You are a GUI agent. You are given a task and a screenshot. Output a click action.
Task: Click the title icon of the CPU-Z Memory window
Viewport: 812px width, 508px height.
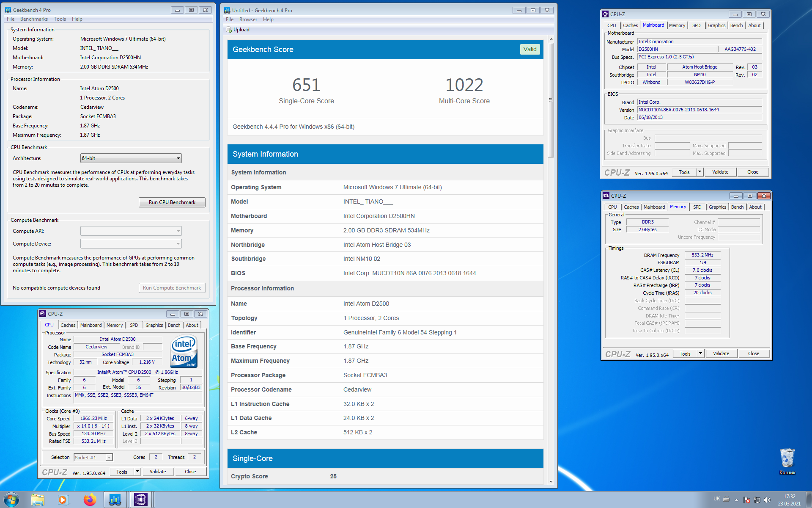(606, 196)
